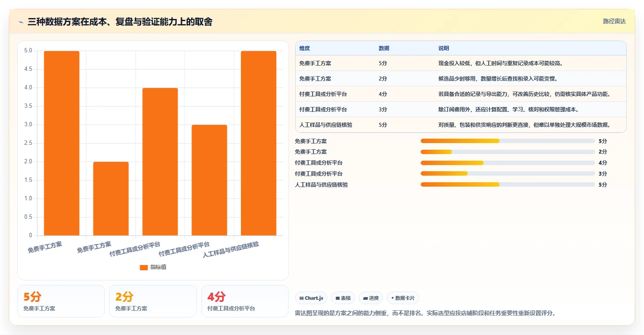Click the orange legend swatch beside 指标值

tap(144, 267)
